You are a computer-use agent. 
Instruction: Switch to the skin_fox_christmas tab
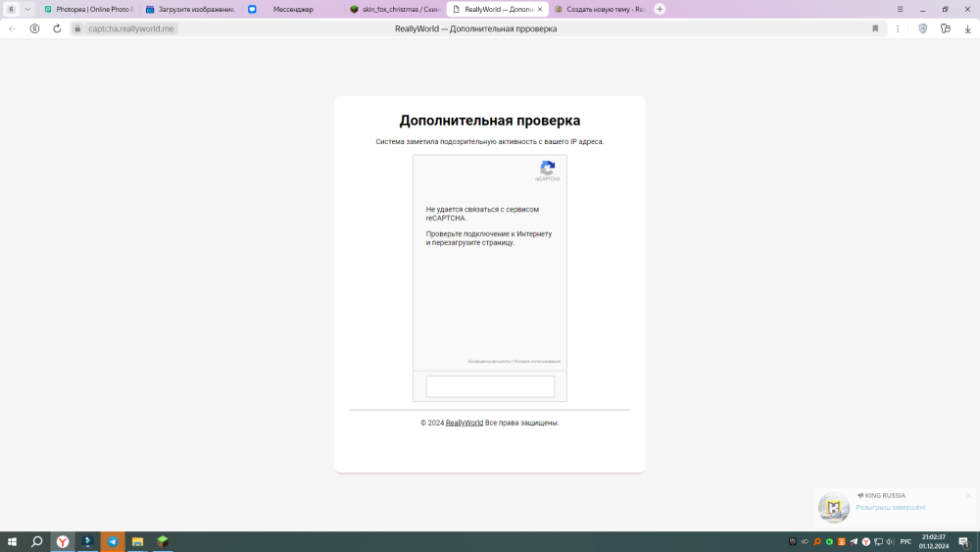point(395,10)
